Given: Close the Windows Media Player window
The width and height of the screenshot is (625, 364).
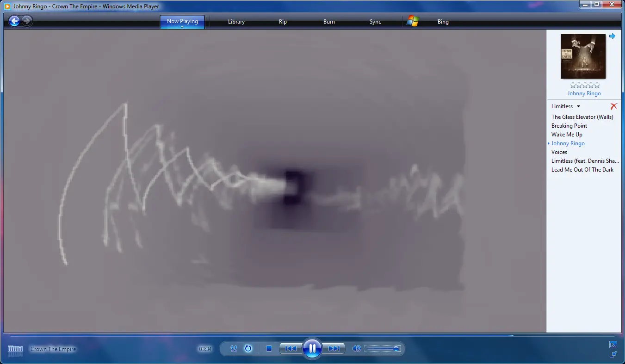Looking at the screenshot, I should [612, 5].
